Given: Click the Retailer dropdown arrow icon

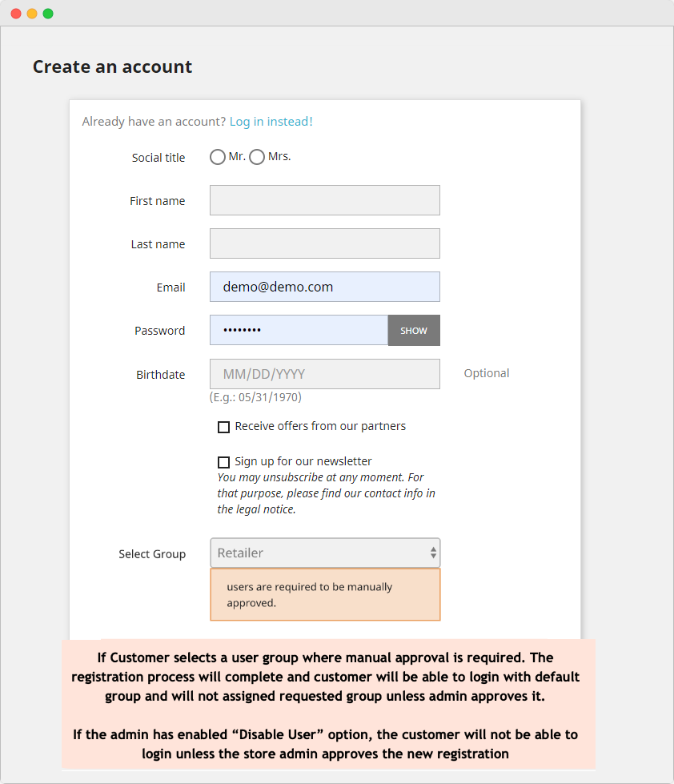Looking at the screenshot, I should click(x=433, y=553).
